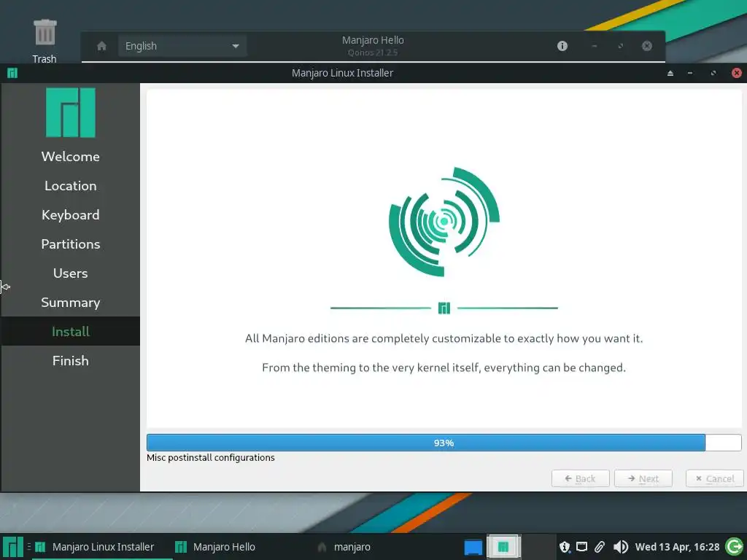Click the Cancel button
The width and height of the screenshot is (747, 560).
point(715,478)
